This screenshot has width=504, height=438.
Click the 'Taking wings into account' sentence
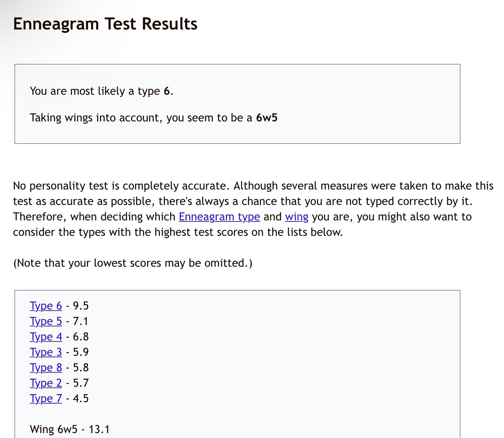click(x=154, y=118)
